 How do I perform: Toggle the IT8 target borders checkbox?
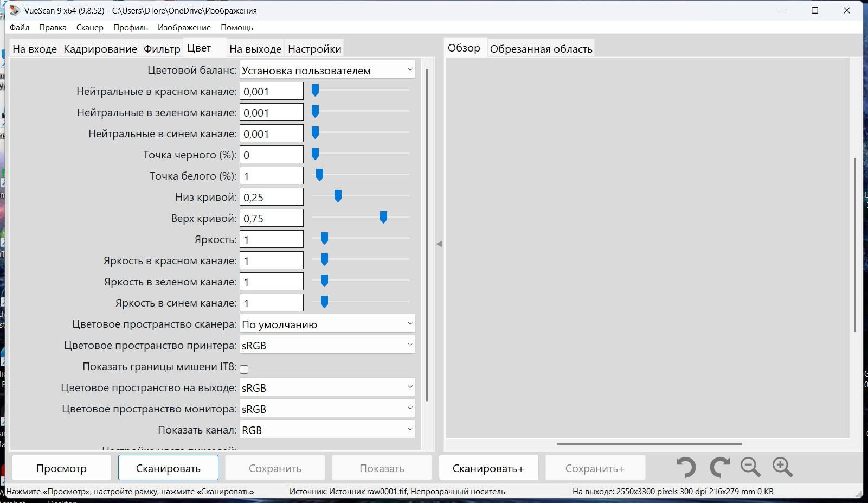244,370
